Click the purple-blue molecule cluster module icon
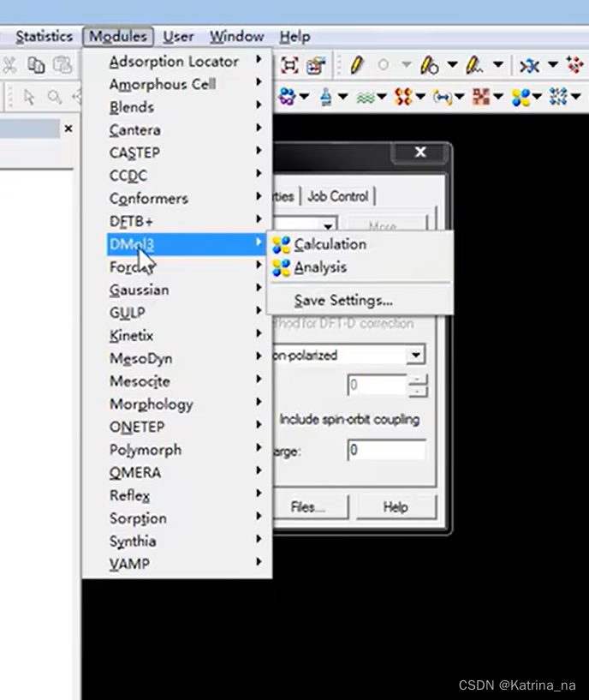The image size is (589, 700). click(288, 97)
